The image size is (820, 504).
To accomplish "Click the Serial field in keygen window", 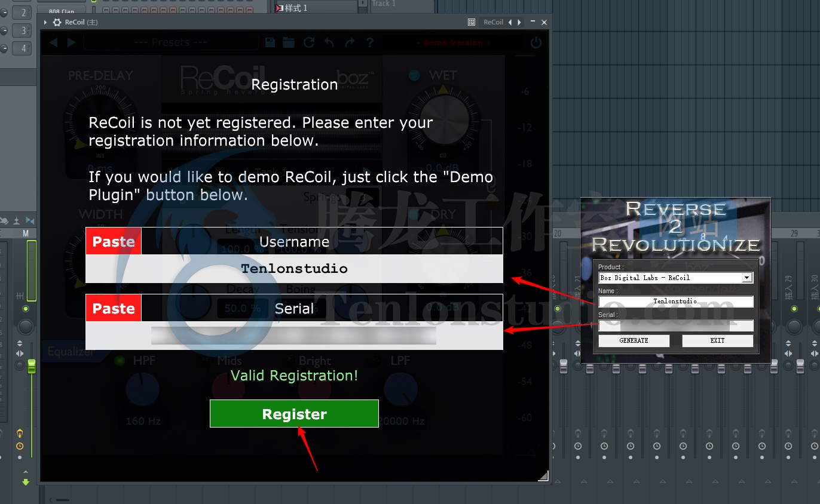I will pyautogui.click(x=675, y=325).
